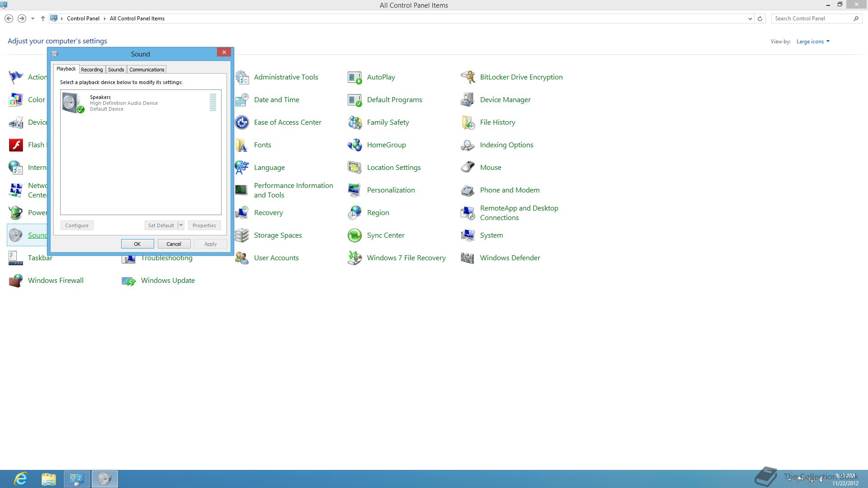Switch to the Communications tab
Viewport: 868px width, 488px height.
click(147, 70)
